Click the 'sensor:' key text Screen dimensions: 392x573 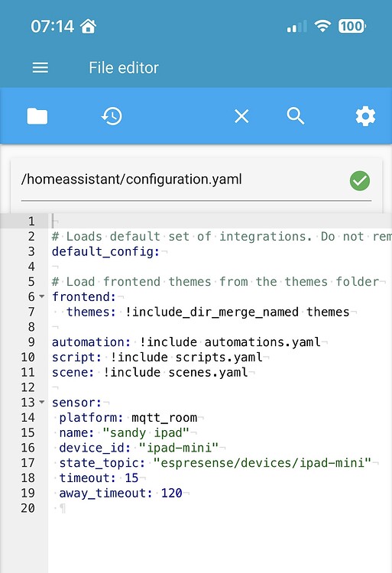point(76,403)
